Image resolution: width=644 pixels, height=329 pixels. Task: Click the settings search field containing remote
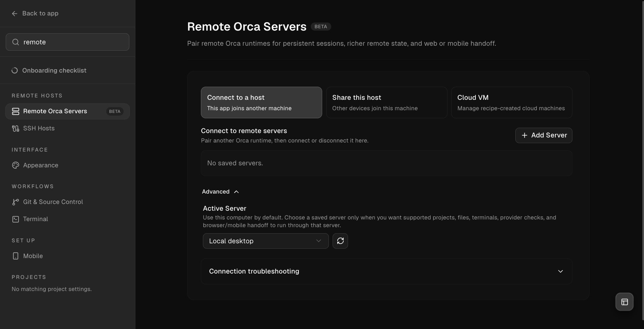[68, 42]
